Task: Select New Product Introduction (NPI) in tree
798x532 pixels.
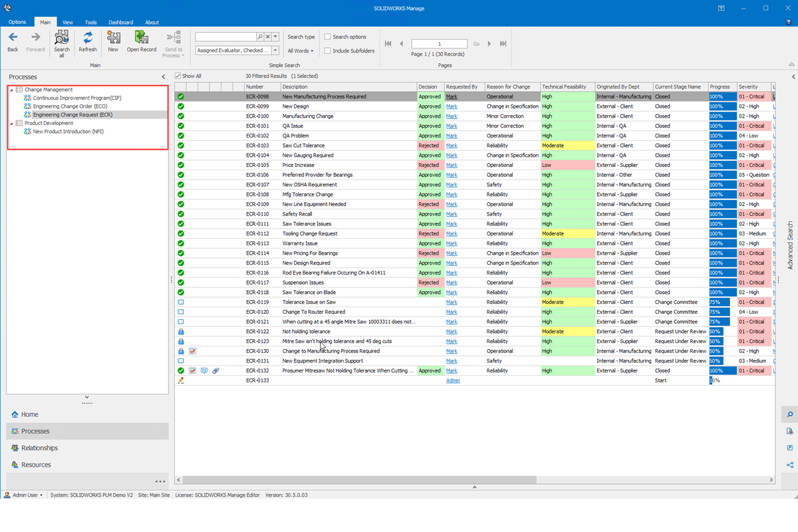Action: (68, 132)
